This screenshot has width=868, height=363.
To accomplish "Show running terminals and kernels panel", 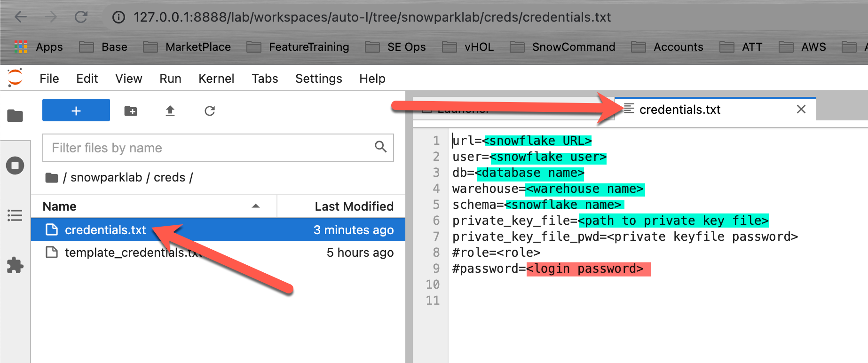I will point(15,166).
